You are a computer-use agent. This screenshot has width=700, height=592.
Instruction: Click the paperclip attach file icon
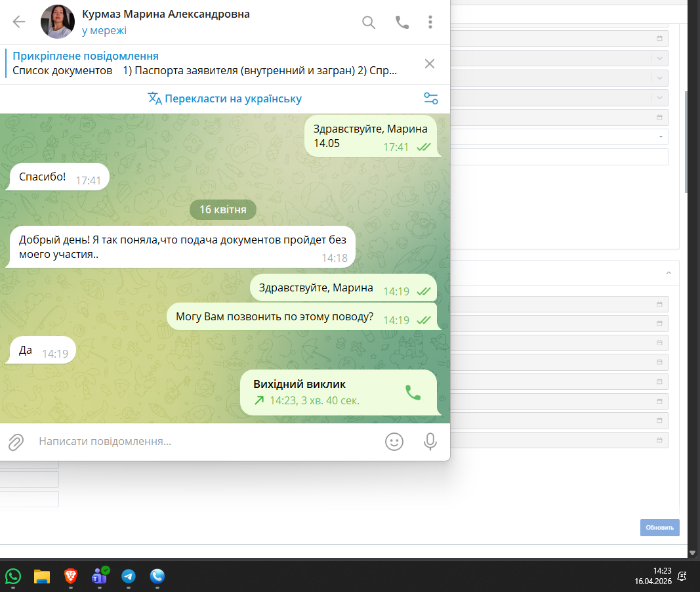tap(16, 442)
